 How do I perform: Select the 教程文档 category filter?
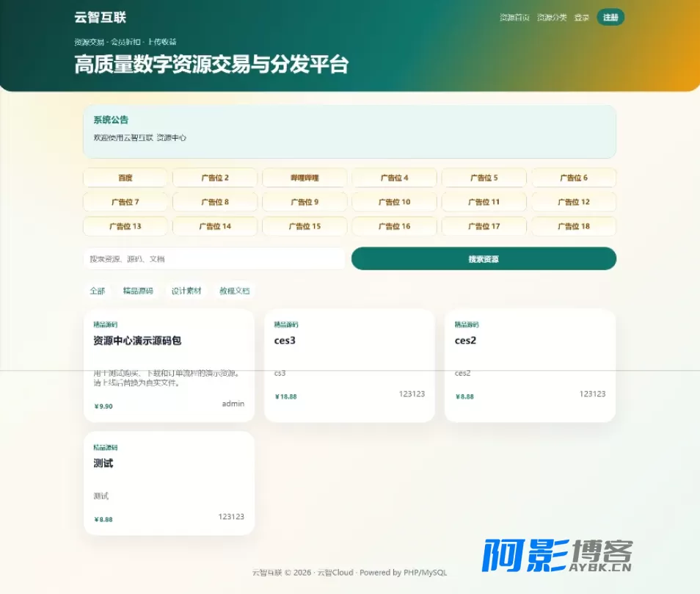click(x=234, y=291)
